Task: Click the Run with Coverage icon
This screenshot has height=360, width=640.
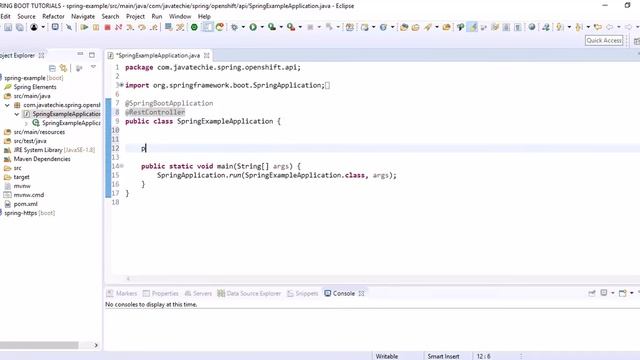Action: (x=272, y=27)
